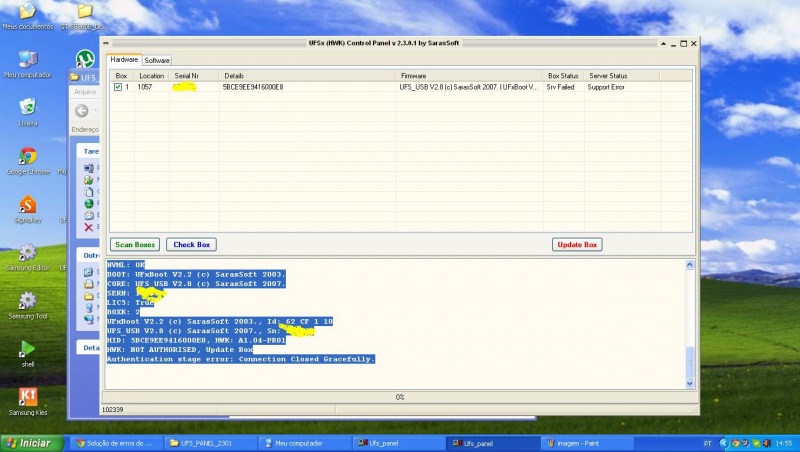Launch the shell desktop shortcut

click(28, 354)
